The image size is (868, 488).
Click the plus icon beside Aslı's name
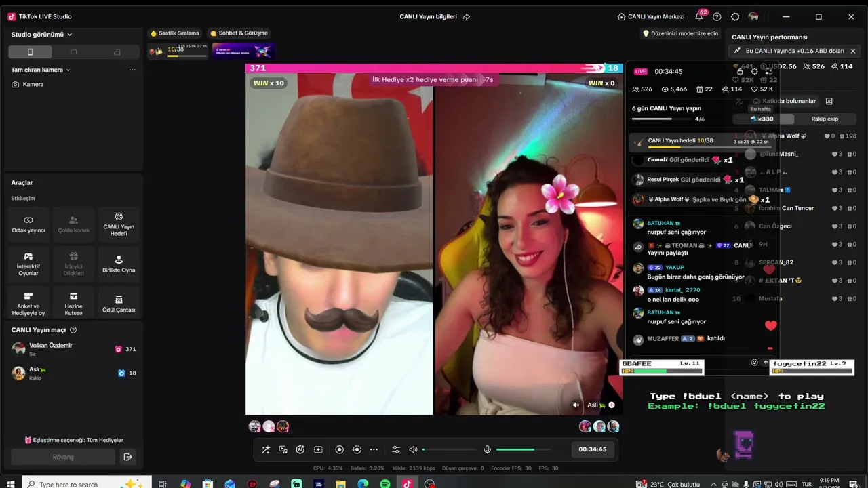pyautogui.click(x=611, y=405)
